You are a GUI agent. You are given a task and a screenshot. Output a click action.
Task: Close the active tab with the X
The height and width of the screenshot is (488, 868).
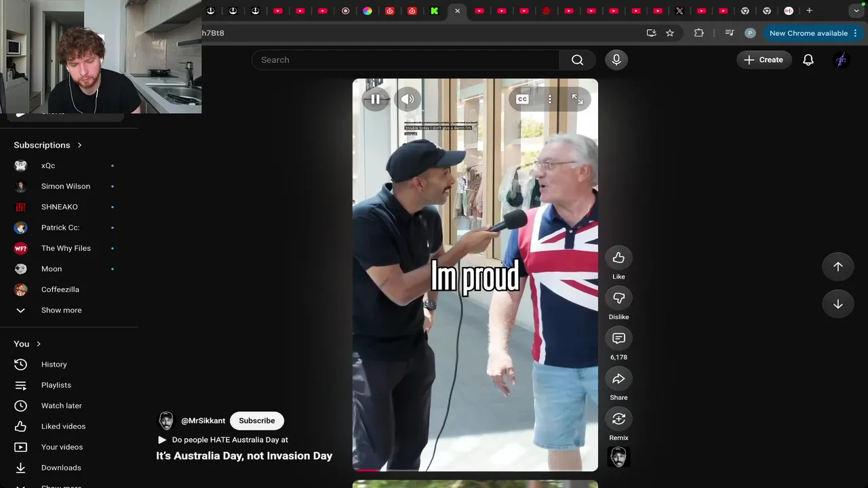457,11
